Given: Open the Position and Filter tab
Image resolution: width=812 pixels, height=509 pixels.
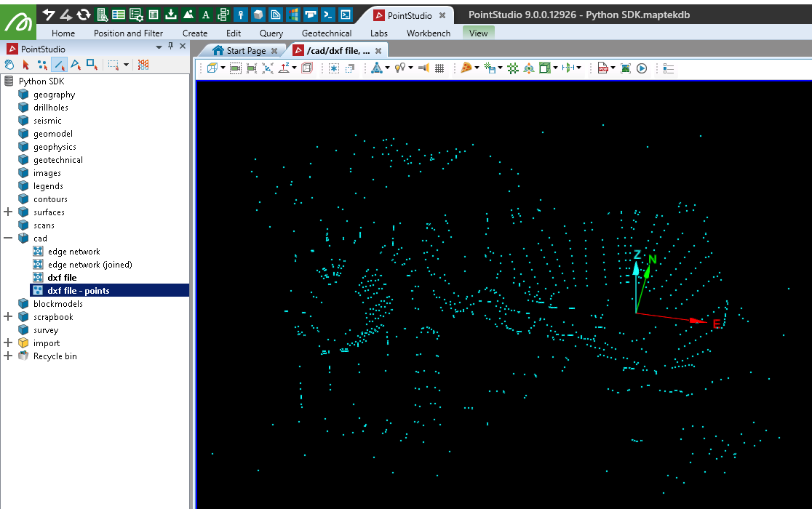Looking at the screenshot, I should pyautogui.click(x=129, y=33).
